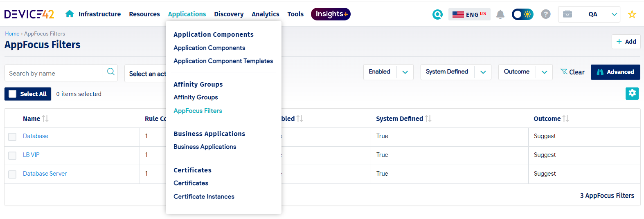Open the Advanced search button
Image resolution: width=644 pixels, height=219 pixels.
pyautogui.click(x=615, y=72)
